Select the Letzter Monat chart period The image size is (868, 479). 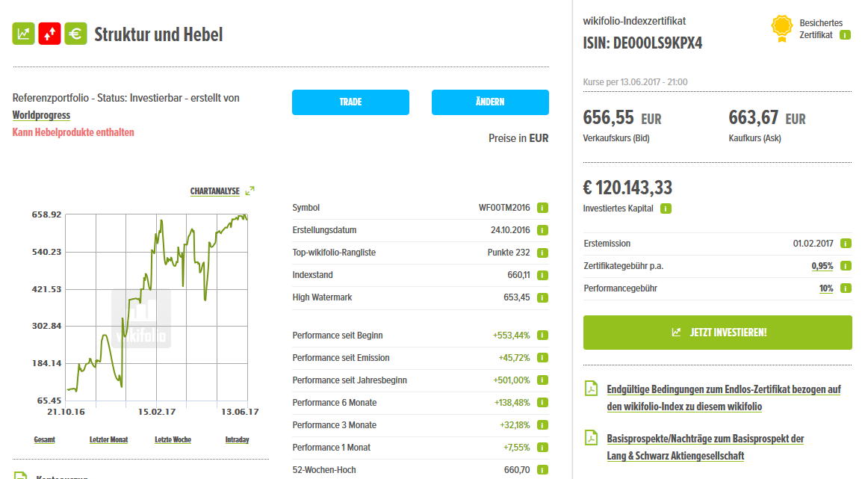coord(108,439)
